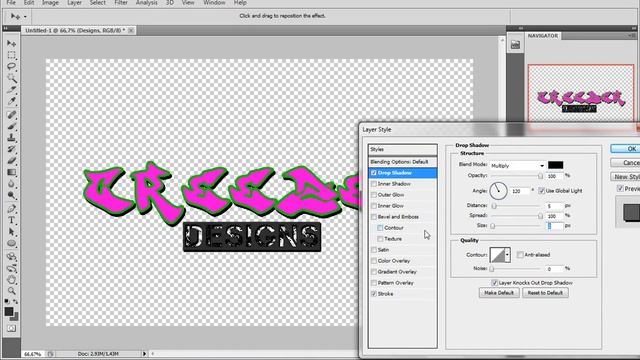The width and height of the screenshot is (640, 360).
Task: Enable Bevel and Emboss
Action: 373,217
